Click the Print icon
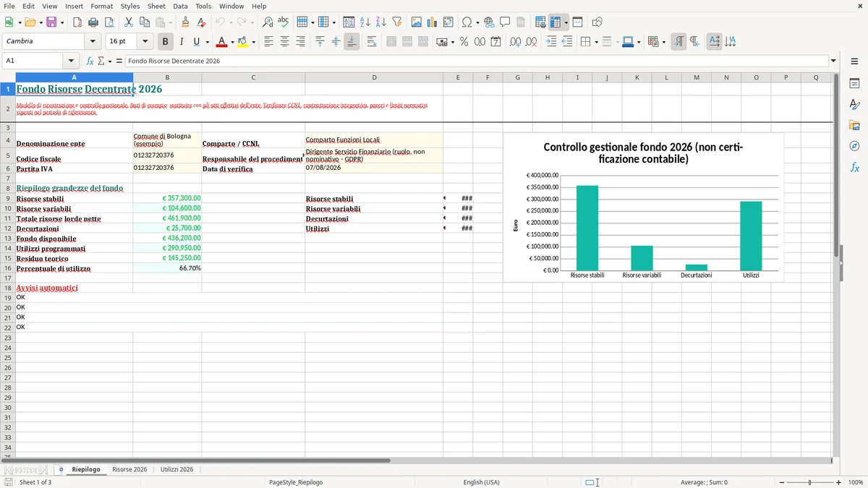Screen dimensions: 868x488 coord(93,22)
